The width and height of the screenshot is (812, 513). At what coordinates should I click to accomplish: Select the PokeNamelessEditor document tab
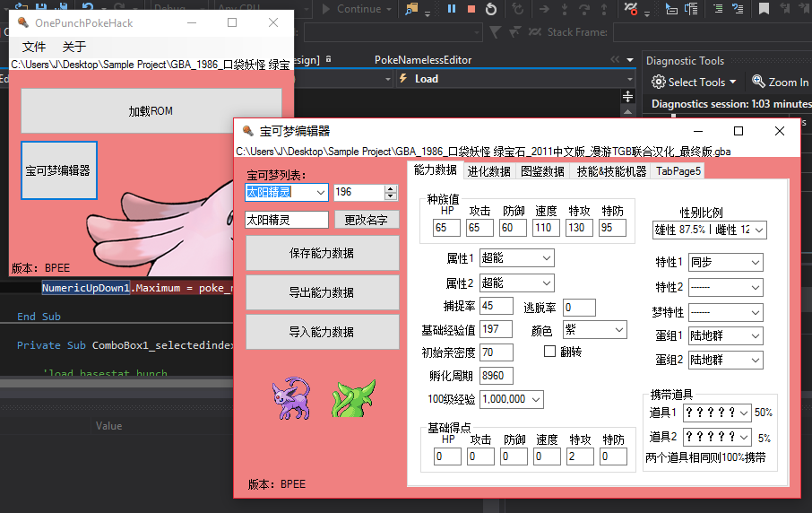[x=423, y=60]
